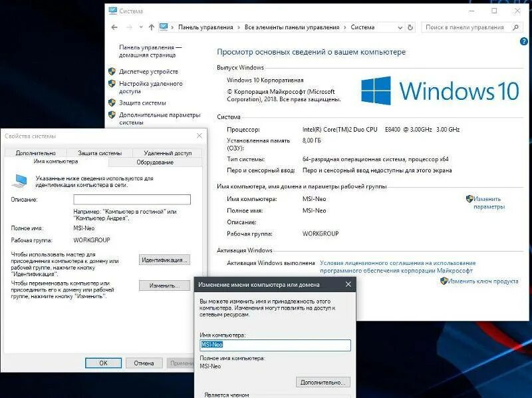Open 'Дополнительные параметры системы' sidebar link
Image resolution: width=532 pixels, height=398 pixels.
coord(160,118)
